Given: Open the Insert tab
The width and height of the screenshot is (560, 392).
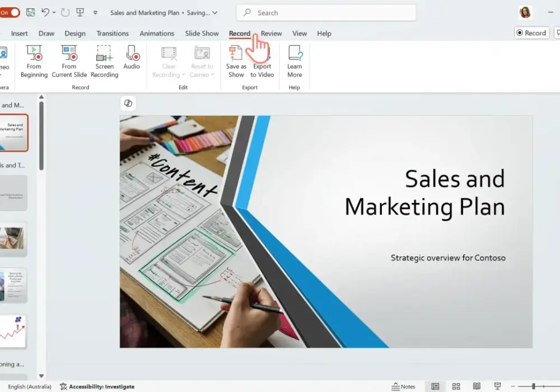Looking at the screenshot, I should point(19,33).
